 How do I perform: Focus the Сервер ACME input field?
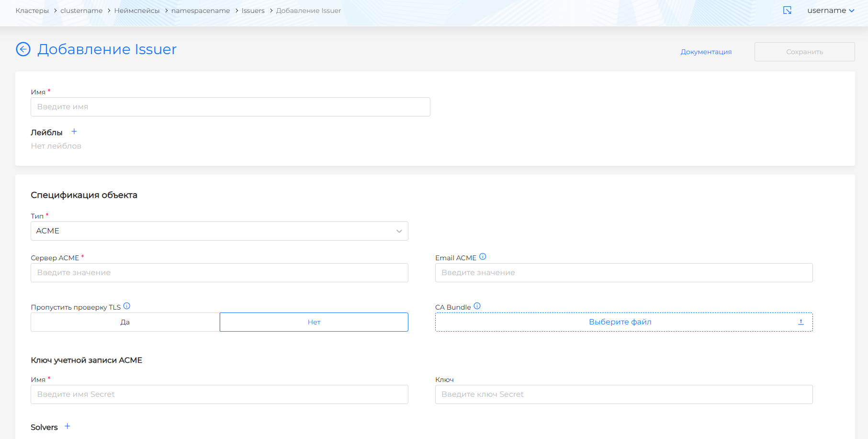click(219, 273)
